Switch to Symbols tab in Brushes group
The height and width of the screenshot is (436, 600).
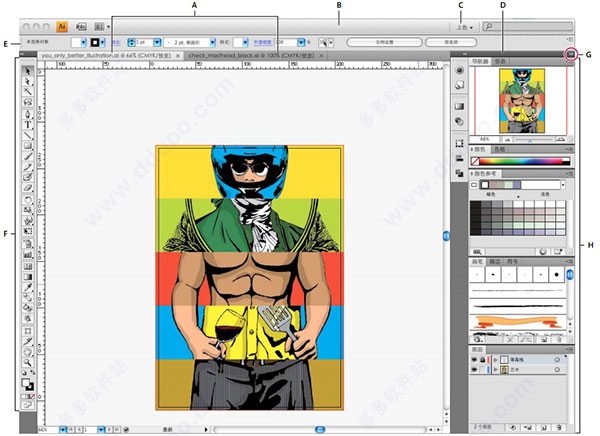[512, 261]
